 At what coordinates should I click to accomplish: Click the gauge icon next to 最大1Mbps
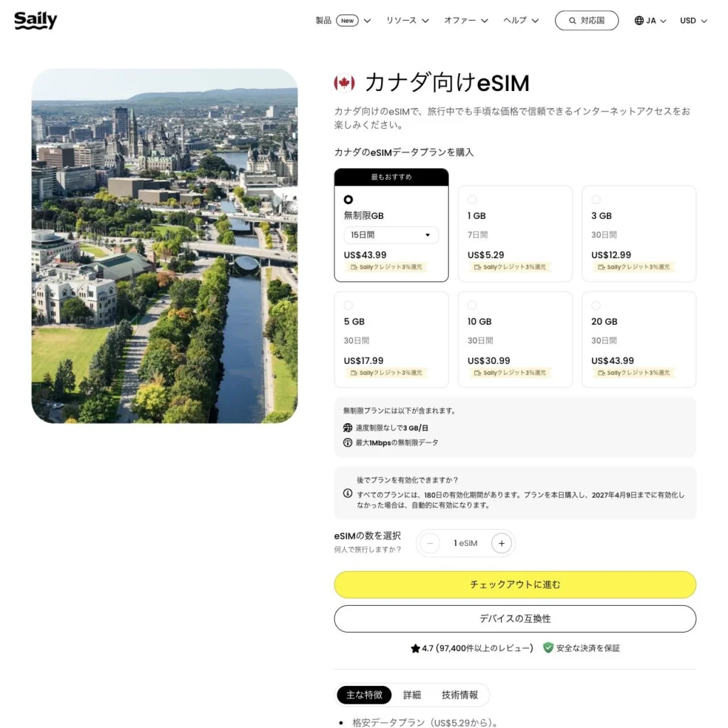(x=347, y=442)
